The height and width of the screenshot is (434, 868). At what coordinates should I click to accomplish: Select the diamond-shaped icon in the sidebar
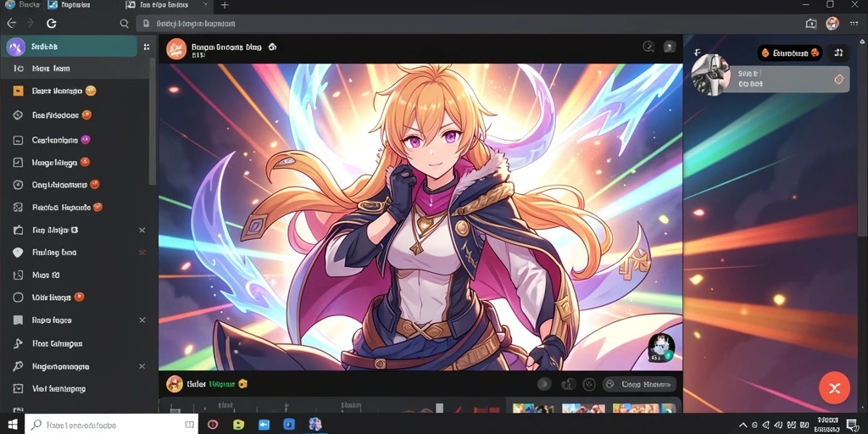coord(18,115)
